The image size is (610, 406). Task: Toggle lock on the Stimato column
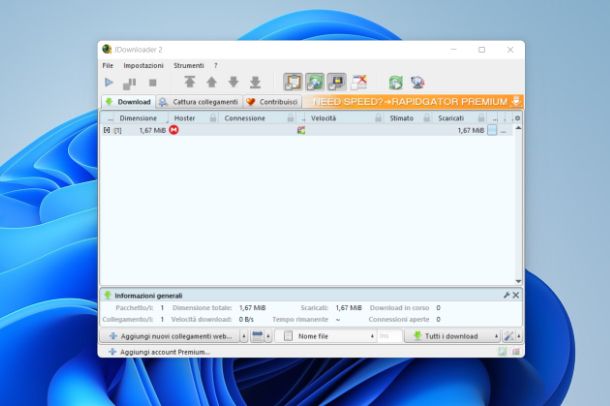point(427,118)
